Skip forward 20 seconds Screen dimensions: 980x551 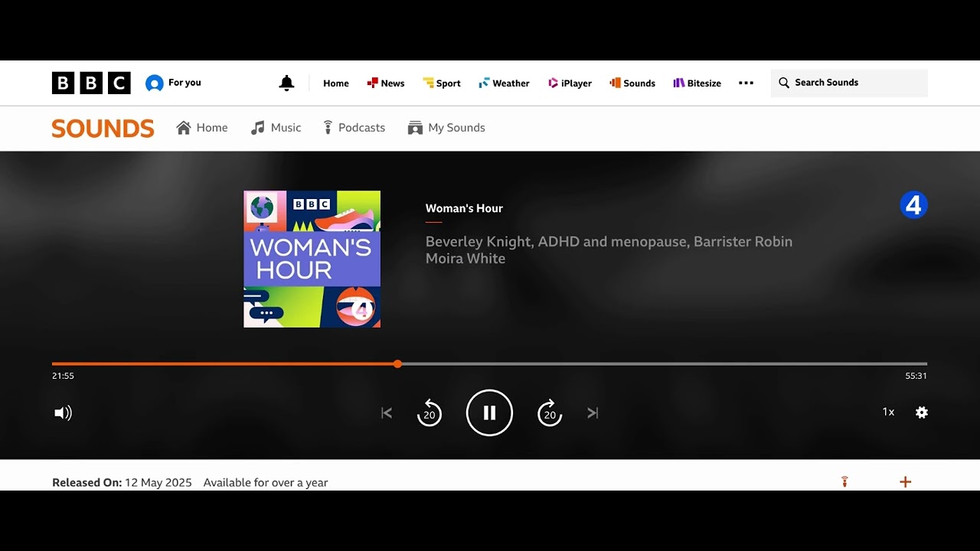pyautogui.click(x=550, y=413)
